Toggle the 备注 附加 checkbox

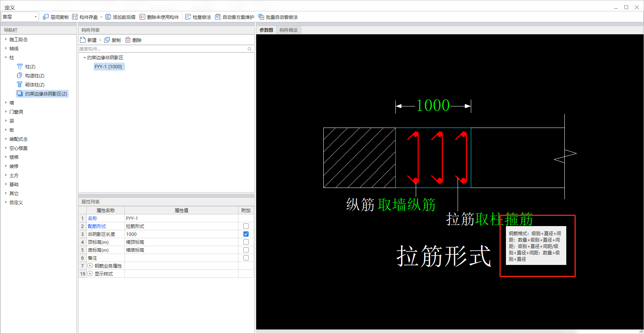click(246, 258)
